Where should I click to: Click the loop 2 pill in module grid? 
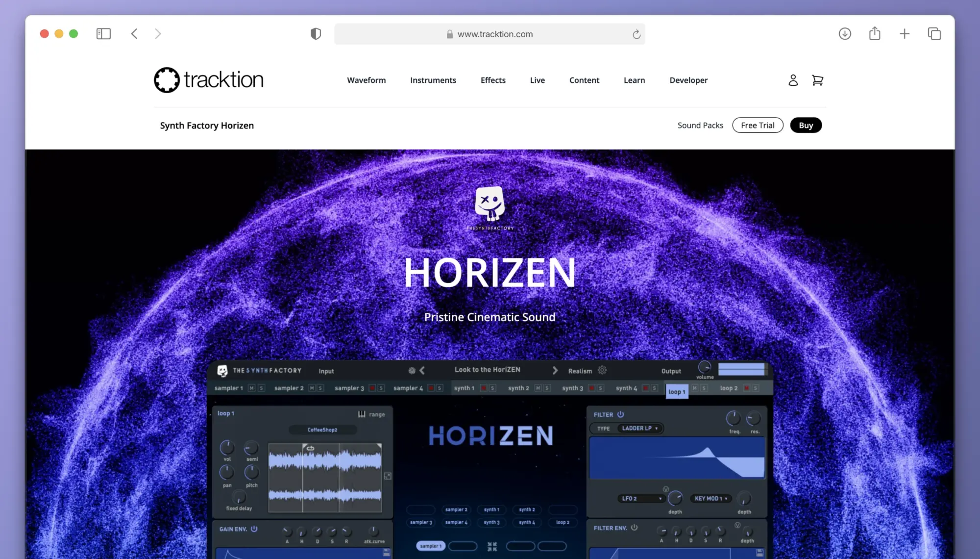point(563,522)
